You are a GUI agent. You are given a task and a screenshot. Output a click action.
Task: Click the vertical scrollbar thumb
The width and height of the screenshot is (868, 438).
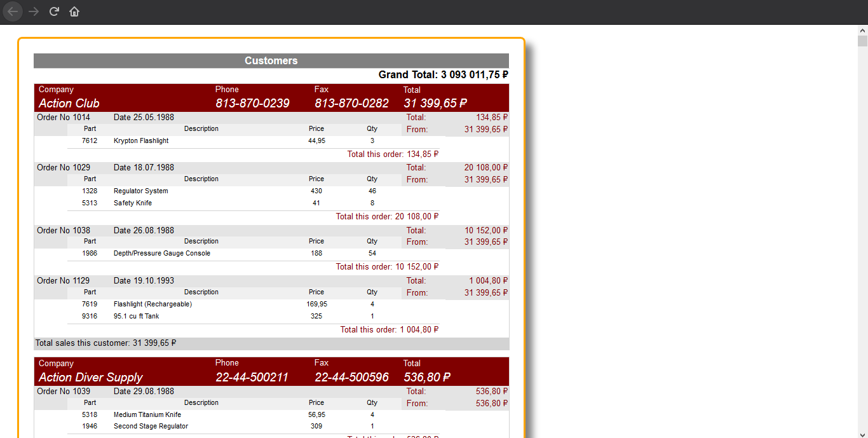click(862, 41)
